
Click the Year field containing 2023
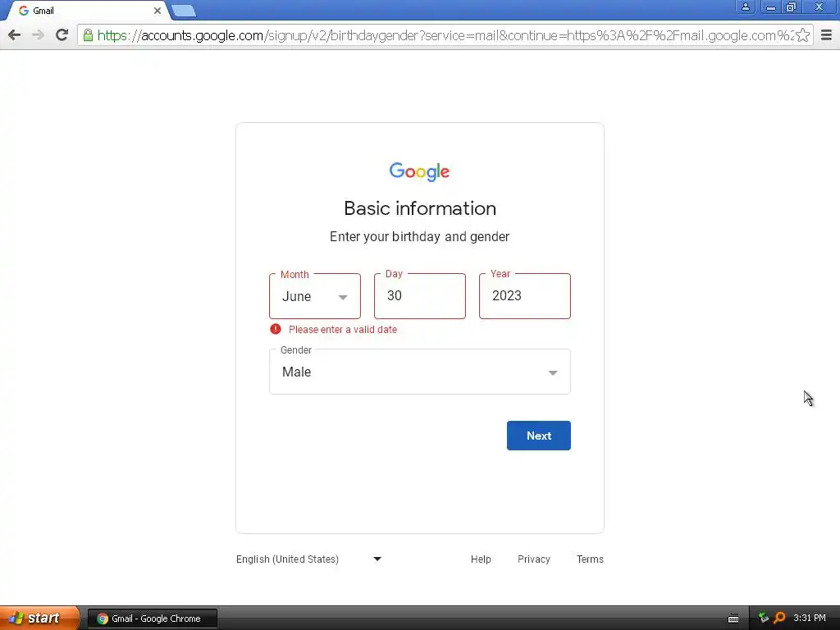[x=525, y=296]
